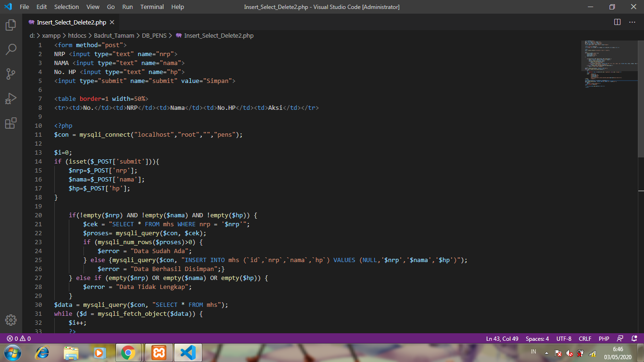Open the editor More Actions menu
644x362 pixels.
631,22
